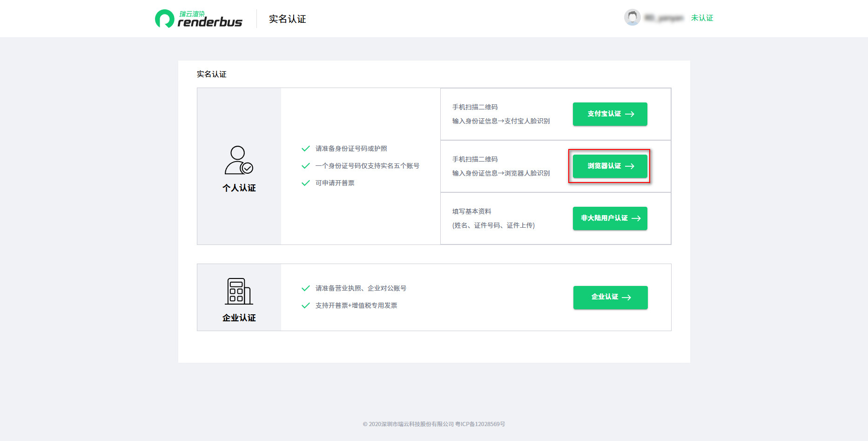Click checkmark beside 一个身份证号码仅支持实名五个账号
This screenshot has height=441, width=868.
click(306, 166)
